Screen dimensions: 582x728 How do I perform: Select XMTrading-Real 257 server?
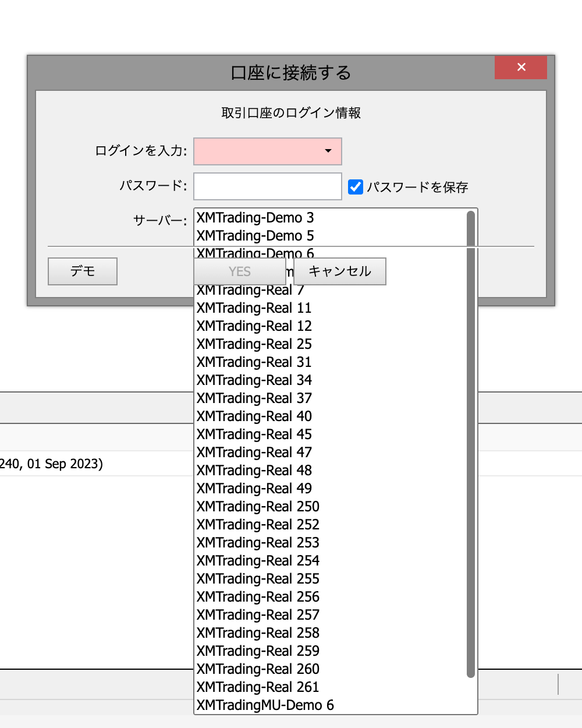click(331, 615)
